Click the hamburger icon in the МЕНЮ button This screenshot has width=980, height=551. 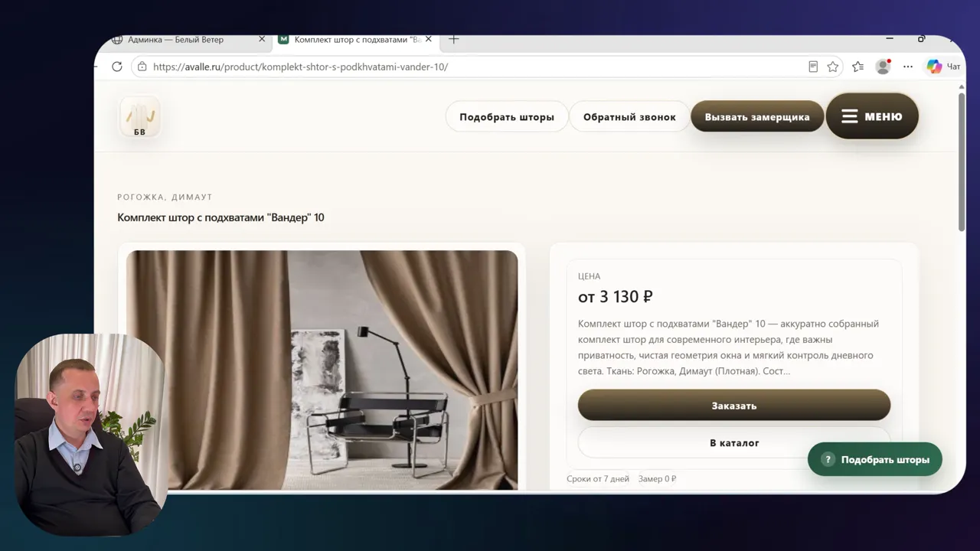849,116
